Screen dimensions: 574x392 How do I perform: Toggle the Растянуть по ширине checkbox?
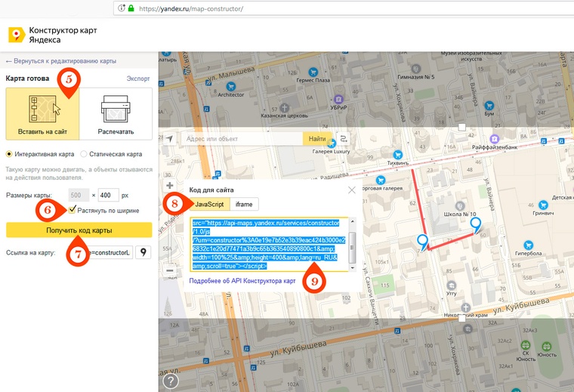(72, 210)
